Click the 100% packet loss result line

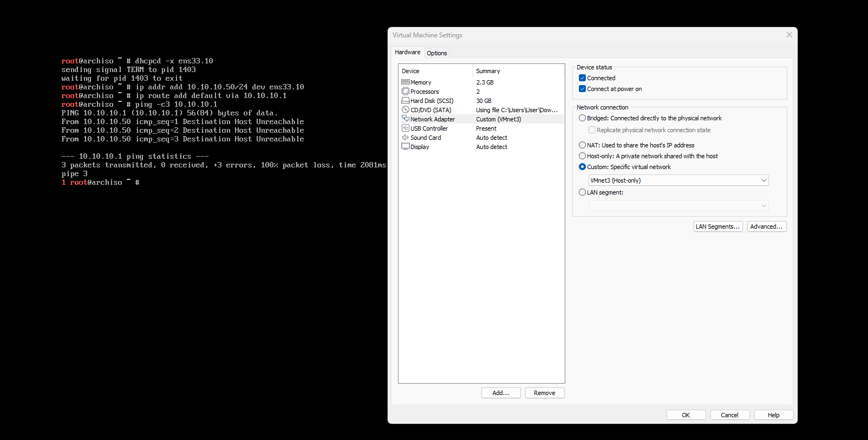[224, 165]
